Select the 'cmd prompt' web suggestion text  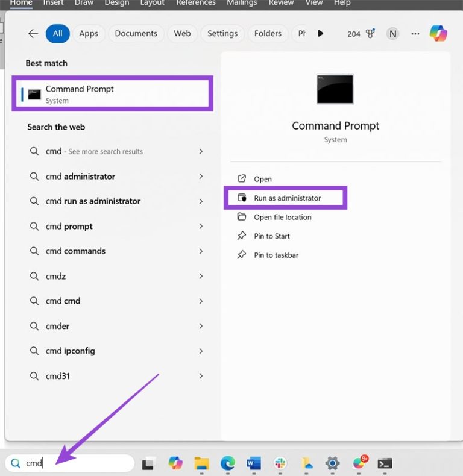click(69, 227)
